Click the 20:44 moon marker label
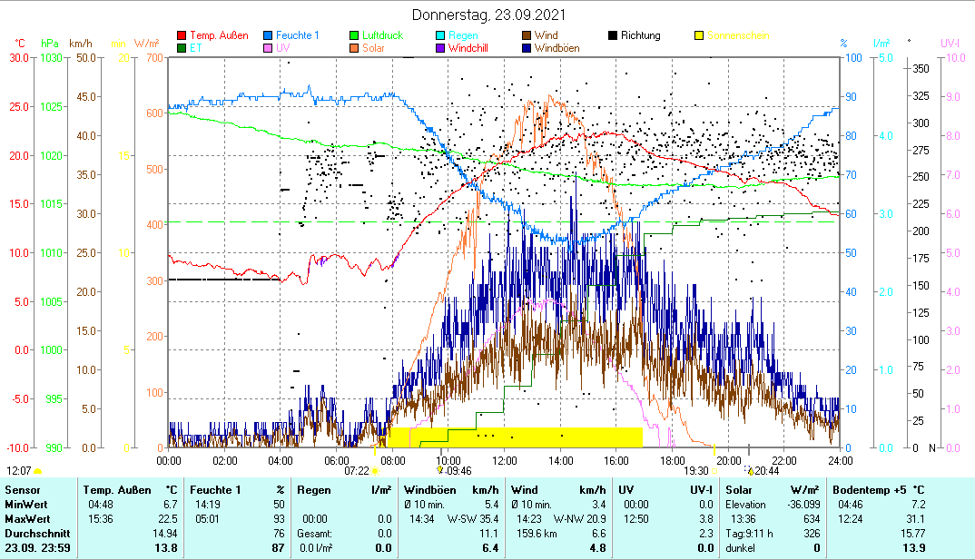975x560 pixels. pos(766,470)
